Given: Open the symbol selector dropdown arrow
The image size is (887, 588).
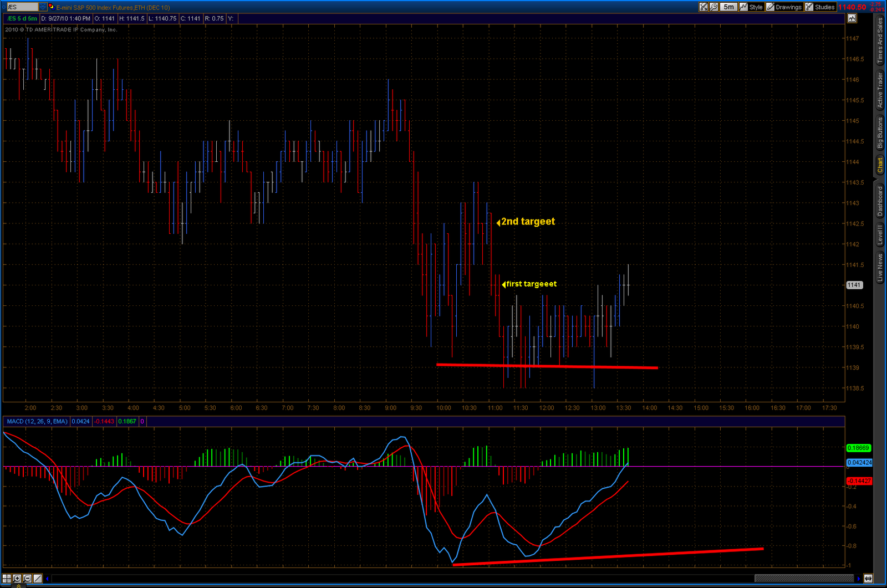Looking at the screenshot, I should (x=43, y=7).
